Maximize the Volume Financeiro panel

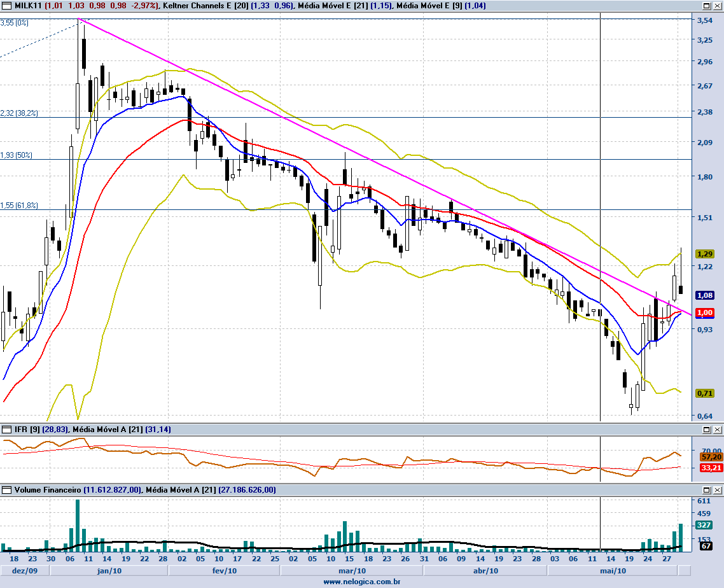pos(706,490)
